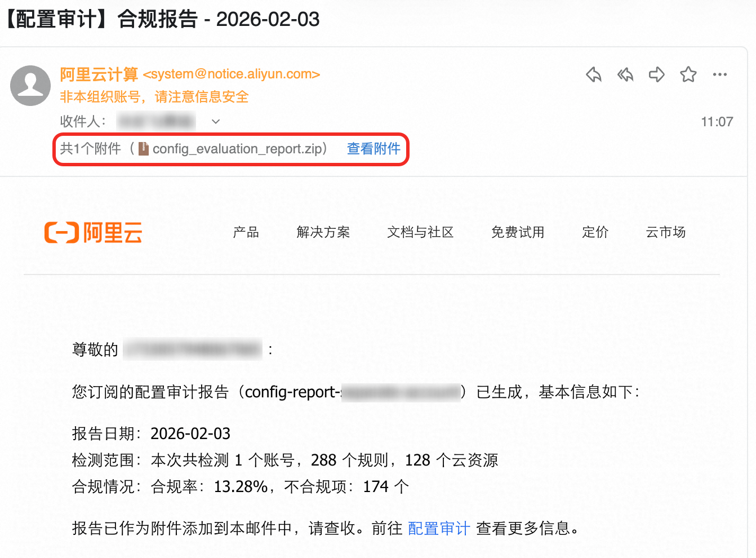Click the reply arrow icon

(594, 74)
